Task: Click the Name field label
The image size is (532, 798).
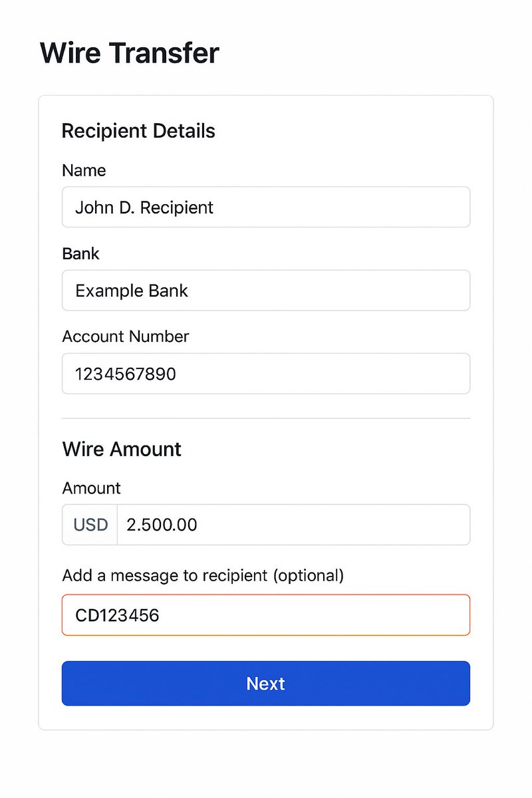Action: pos(84,170)
